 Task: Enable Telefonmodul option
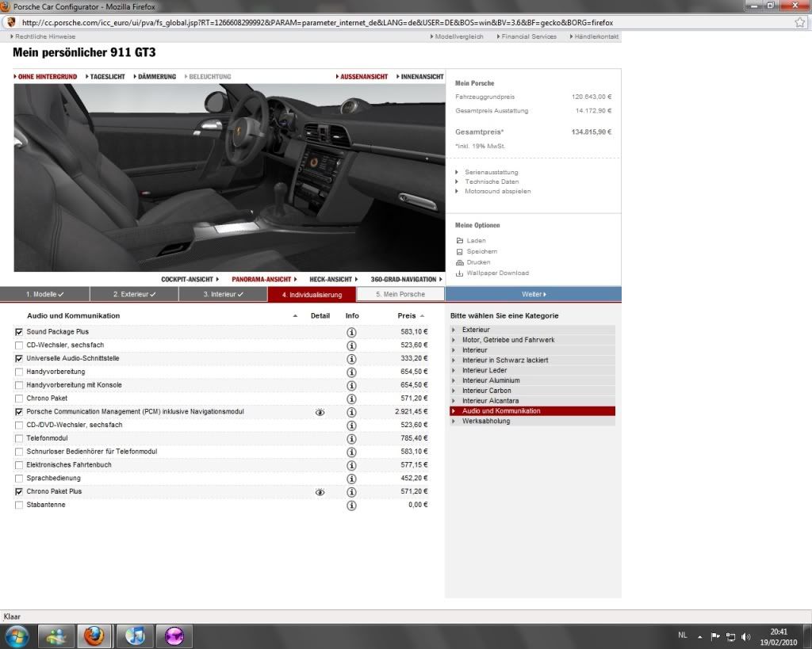coord(19,439)
